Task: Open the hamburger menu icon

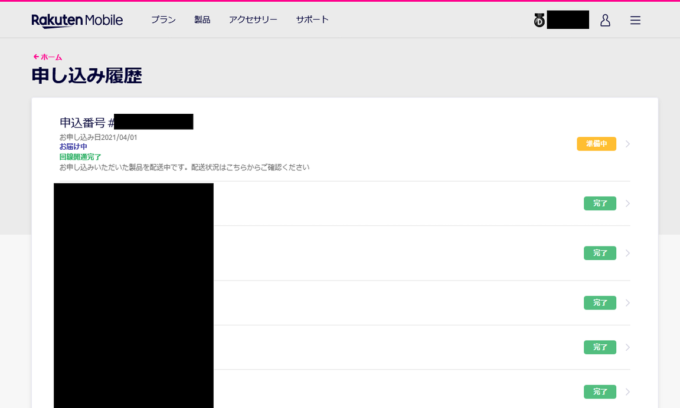Action: point(635,20)
